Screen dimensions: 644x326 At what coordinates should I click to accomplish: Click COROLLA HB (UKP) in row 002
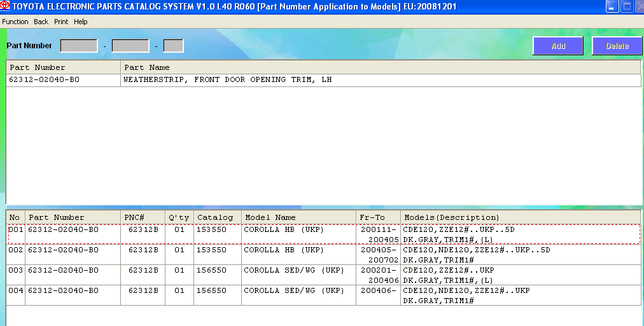(284, 250)
